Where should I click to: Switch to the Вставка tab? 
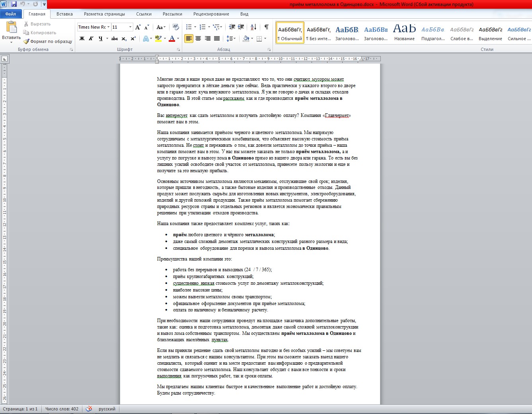tap(64, 14)
